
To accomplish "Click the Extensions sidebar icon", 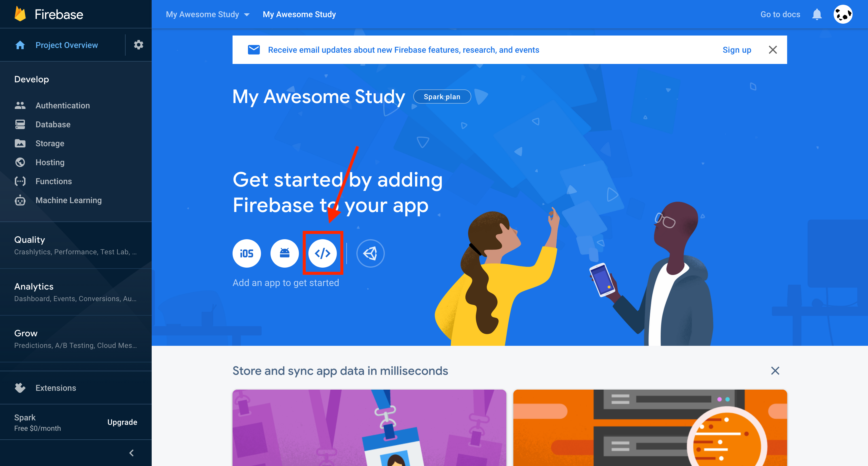I will pyautogui.click(x=20, y=387).
